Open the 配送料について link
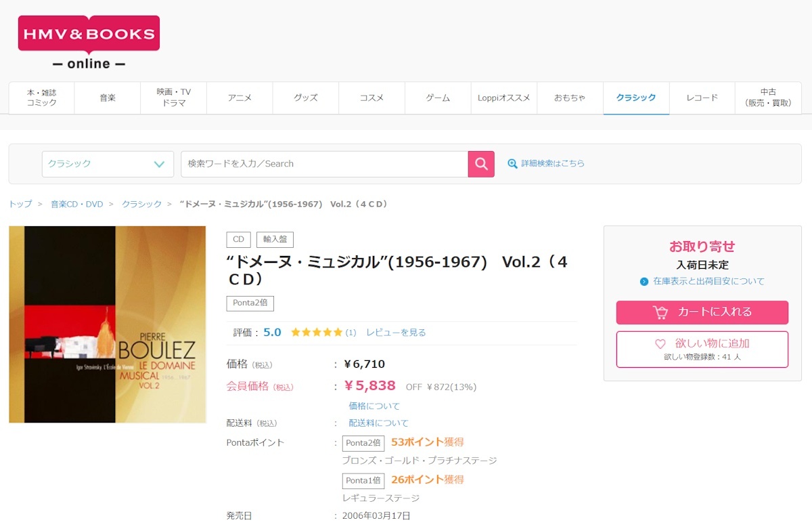812x531 pixels. [379, 423]
